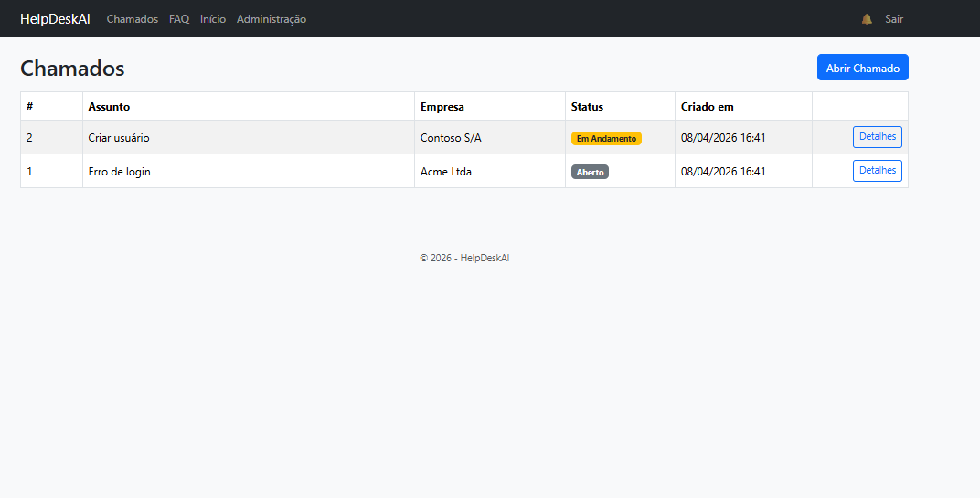
Task: Click the # column header
Action: click(51, 106)
